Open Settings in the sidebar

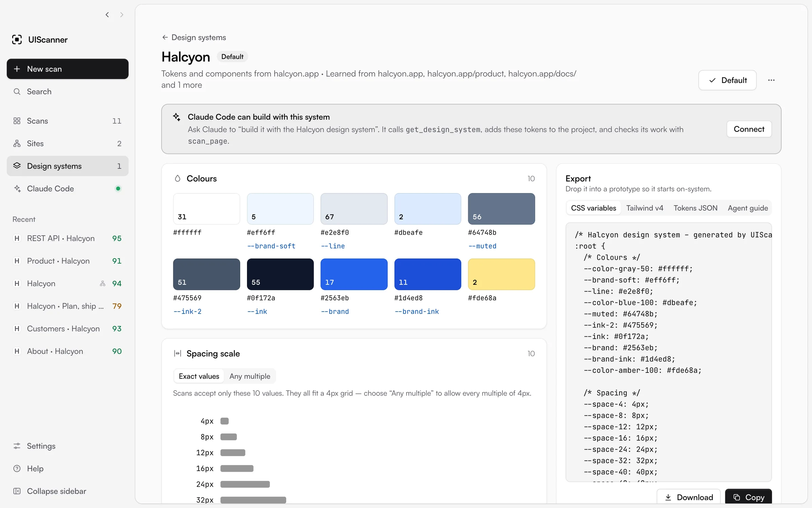(x=68, y=446)
